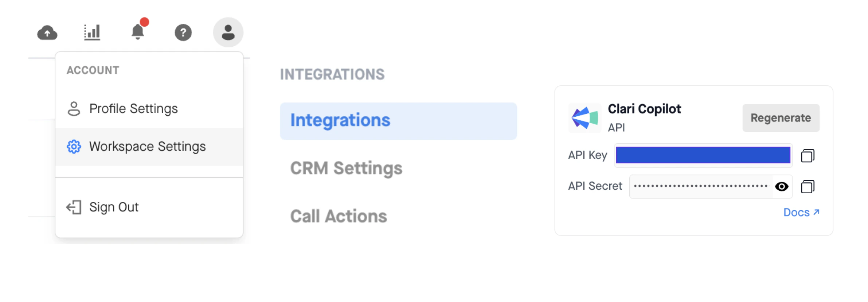Click the ACCOUNT menu header text
868x302 pixels.
pyautogui.click(x=93, y=70)
